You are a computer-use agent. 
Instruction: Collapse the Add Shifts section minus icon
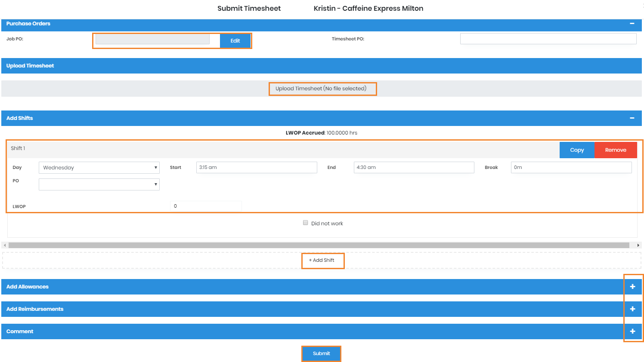coord(632,118)
